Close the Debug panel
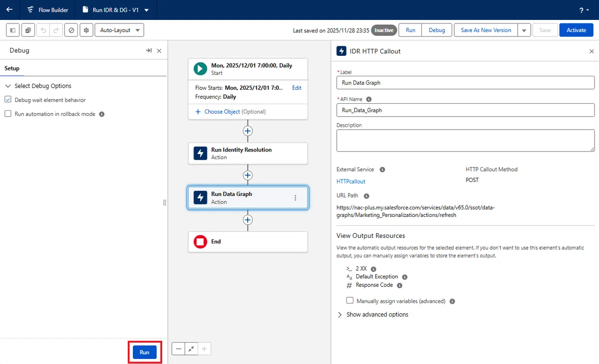Viewport: 599px width, 364px height. (x=159, y=51)
